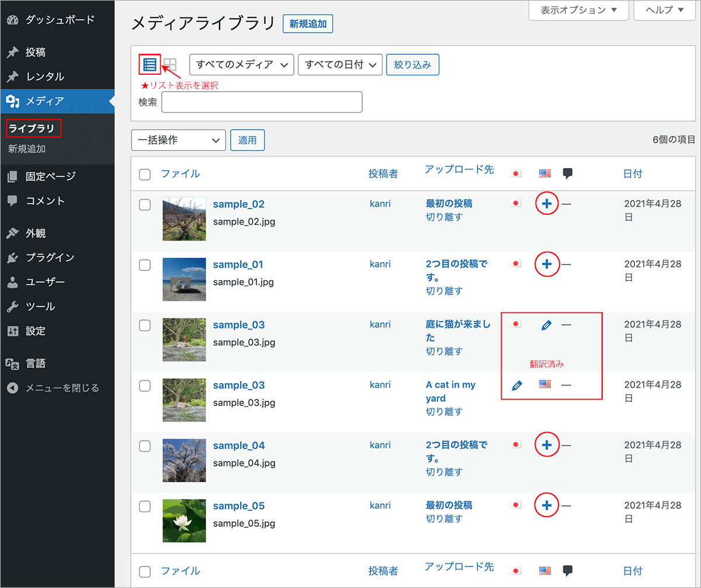701x588 pixels.
Task: Select all via bottom footer checkbox
Action: [x=145, y=571]
